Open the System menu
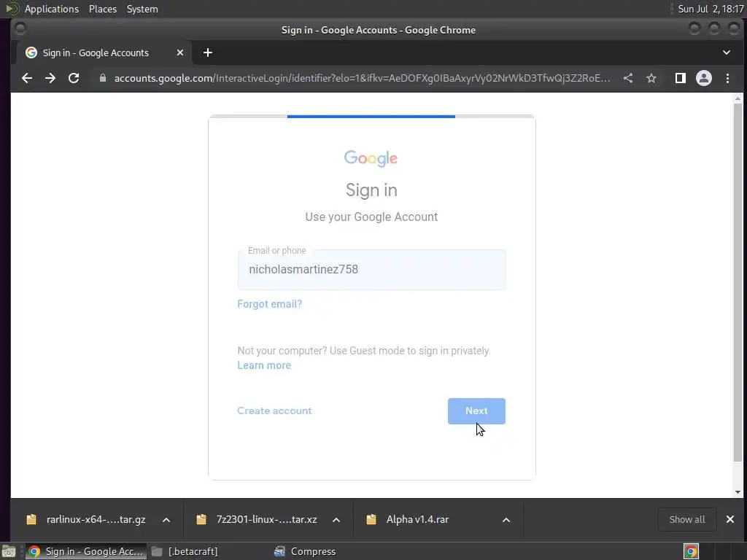 point(142,9)
